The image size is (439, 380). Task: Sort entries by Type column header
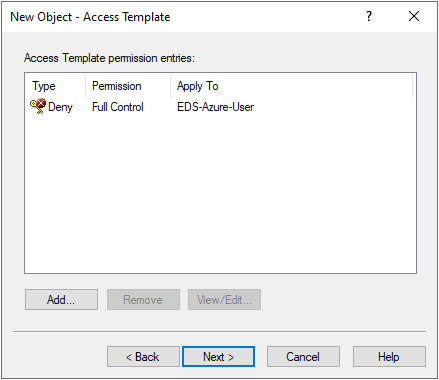tap(55, 86)
